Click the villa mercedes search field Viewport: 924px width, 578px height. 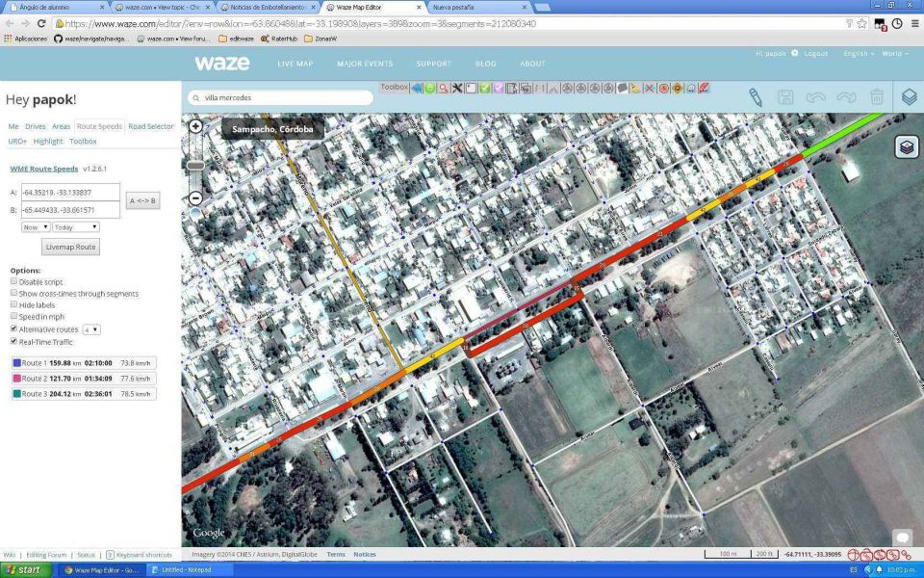point(280,98)
